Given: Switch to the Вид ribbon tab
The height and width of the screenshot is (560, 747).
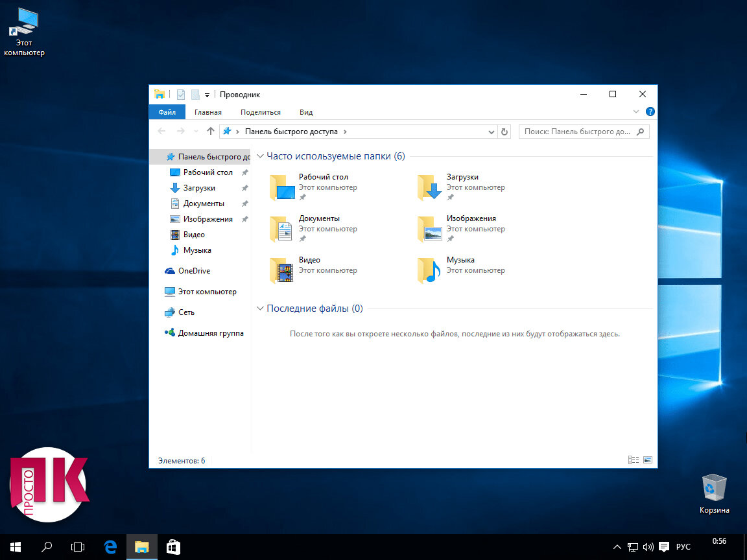Looking at the screenshot, I should (306, 112).
